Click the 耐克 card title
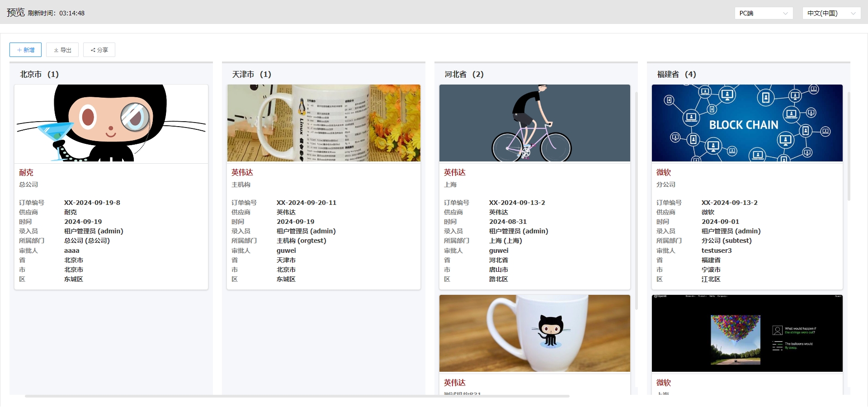868x412 pixels. click(26, 172)
